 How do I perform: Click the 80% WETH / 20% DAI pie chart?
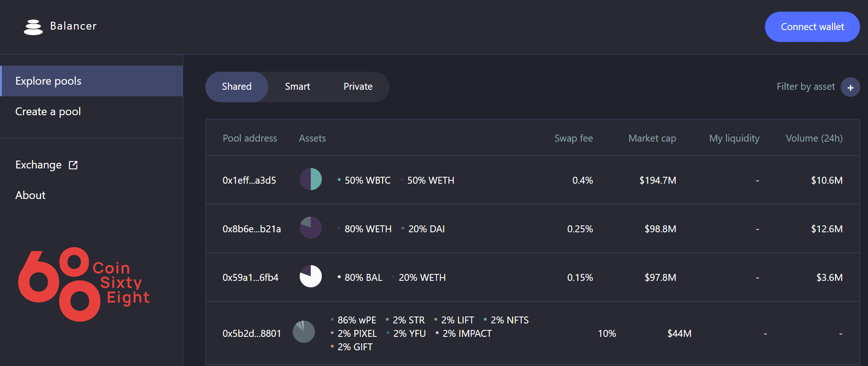(311, 228)
